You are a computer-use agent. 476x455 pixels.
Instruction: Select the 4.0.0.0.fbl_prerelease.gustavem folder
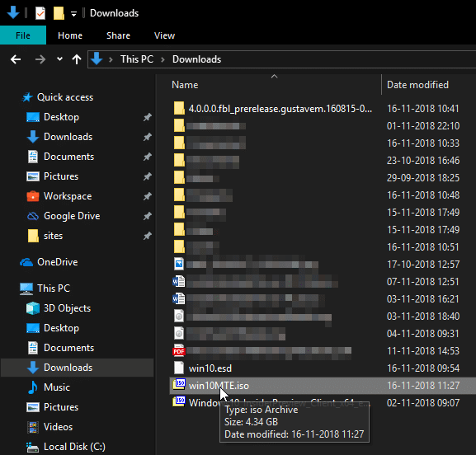280,109
